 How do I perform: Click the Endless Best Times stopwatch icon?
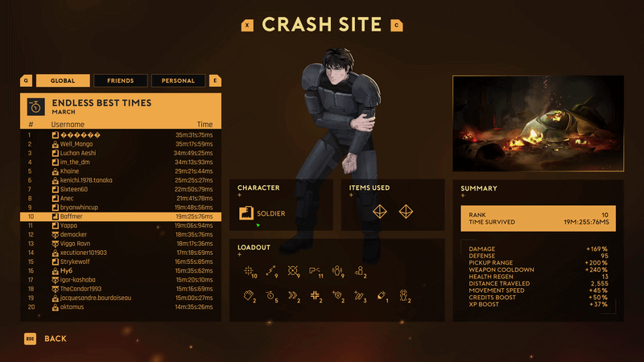[35, 107]
